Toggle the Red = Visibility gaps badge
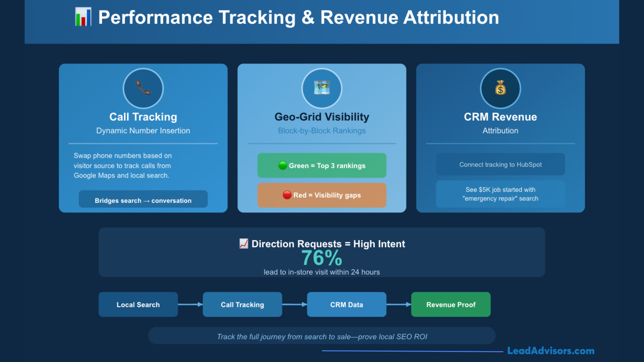The width and height of the screenshot is (644, 362). coord(322,195)
